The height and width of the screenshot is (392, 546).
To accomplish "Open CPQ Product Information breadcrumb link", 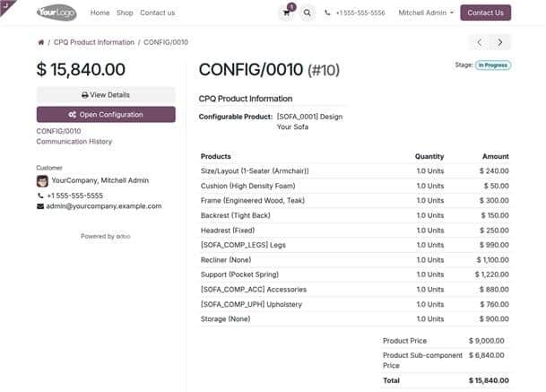I will 94,42.
